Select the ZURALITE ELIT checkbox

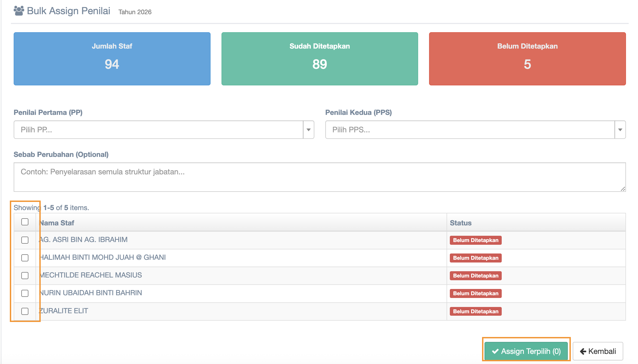click(25, 311)
